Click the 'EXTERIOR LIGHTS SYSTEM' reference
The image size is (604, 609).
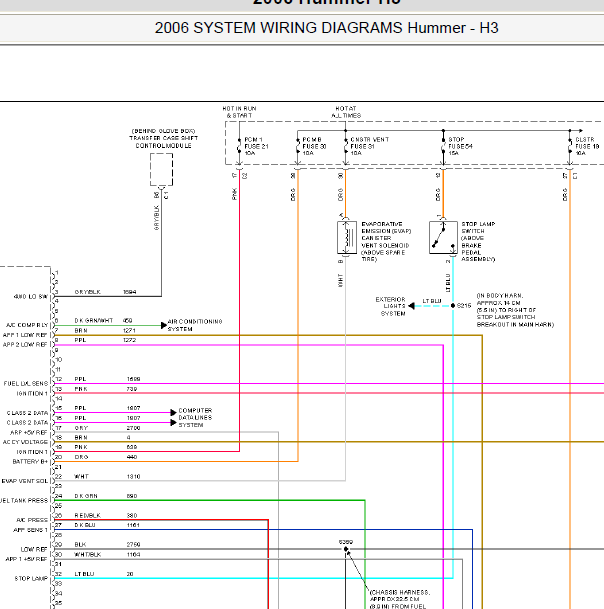(390, 306)
